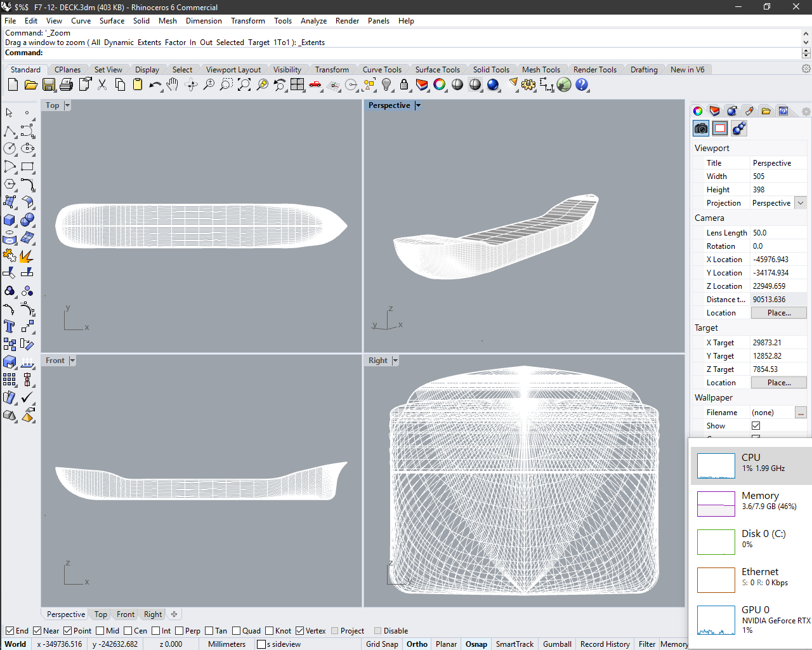Screen dimensions: 812x650
Task: Click the Save file icon
Action: point(49,84)
